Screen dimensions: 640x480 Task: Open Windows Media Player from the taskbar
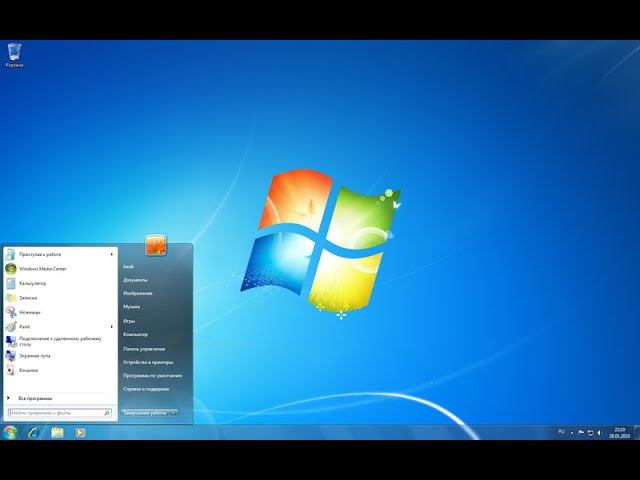click(x=80, y=433)
